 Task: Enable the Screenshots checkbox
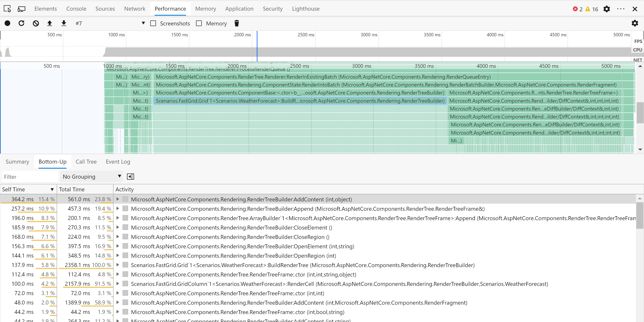[x=153, y=23]
